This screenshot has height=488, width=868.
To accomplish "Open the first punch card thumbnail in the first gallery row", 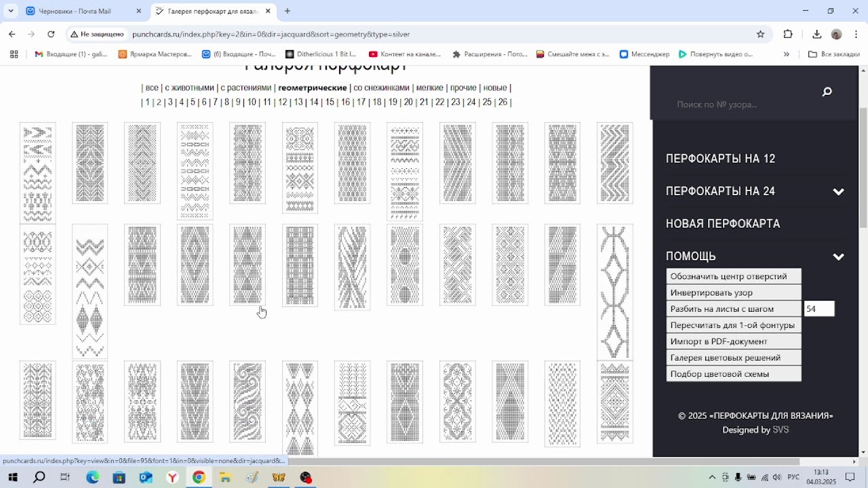I will pyautogui.click(x=37, y=172).
